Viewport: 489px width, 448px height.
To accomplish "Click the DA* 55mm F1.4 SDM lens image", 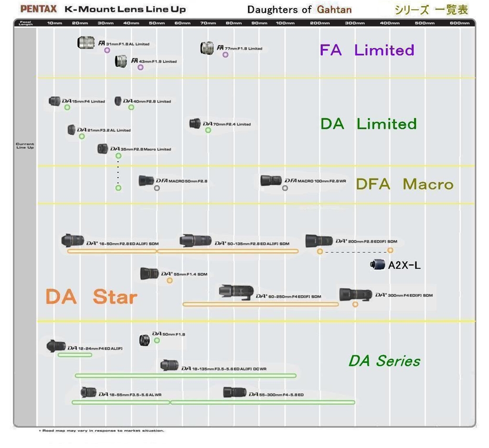I will [149, 273].
